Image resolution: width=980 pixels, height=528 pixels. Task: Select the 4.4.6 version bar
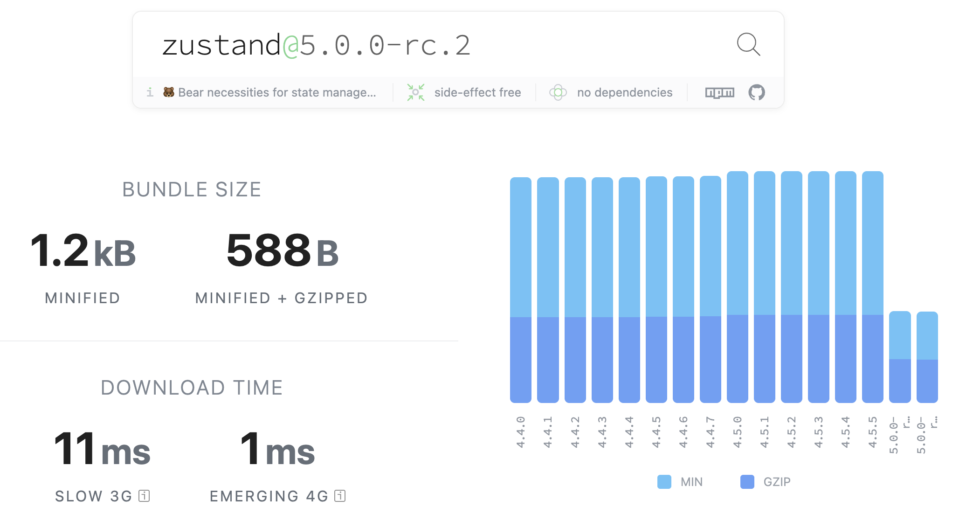683,289
